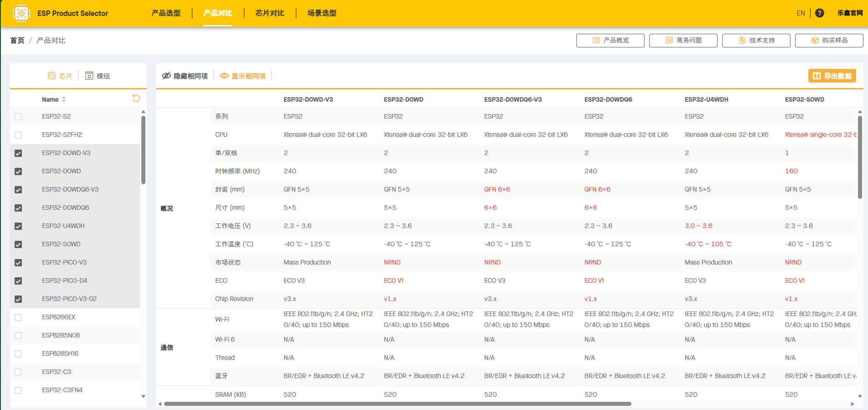Click the ESP32-D0WDQ6-V3 column header

[513, 99]
